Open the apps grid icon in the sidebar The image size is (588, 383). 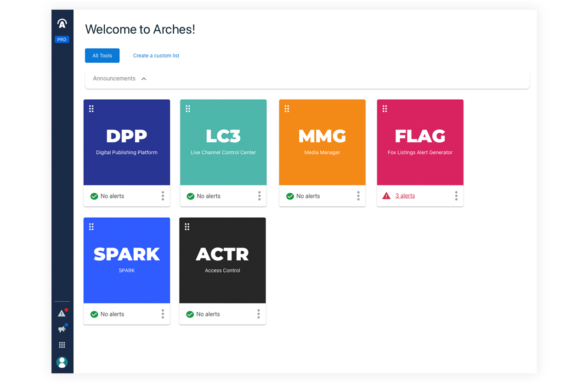point(62,345)
